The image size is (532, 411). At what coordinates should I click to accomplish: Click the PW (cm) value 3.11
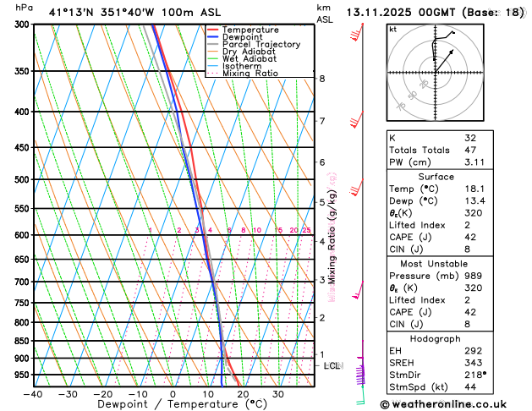pos(474,162)
